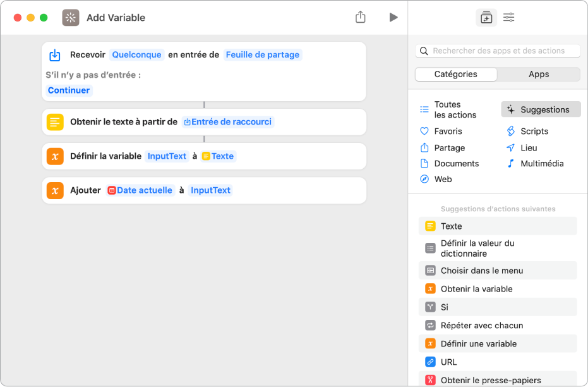
Task: Open shortcut details with the sliders icon
Action: tap(509, 17)
